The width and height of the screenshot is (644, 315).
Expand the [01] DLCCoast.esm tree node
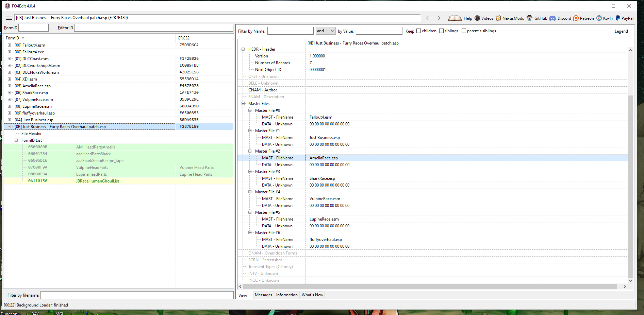(x=9, y=58)
